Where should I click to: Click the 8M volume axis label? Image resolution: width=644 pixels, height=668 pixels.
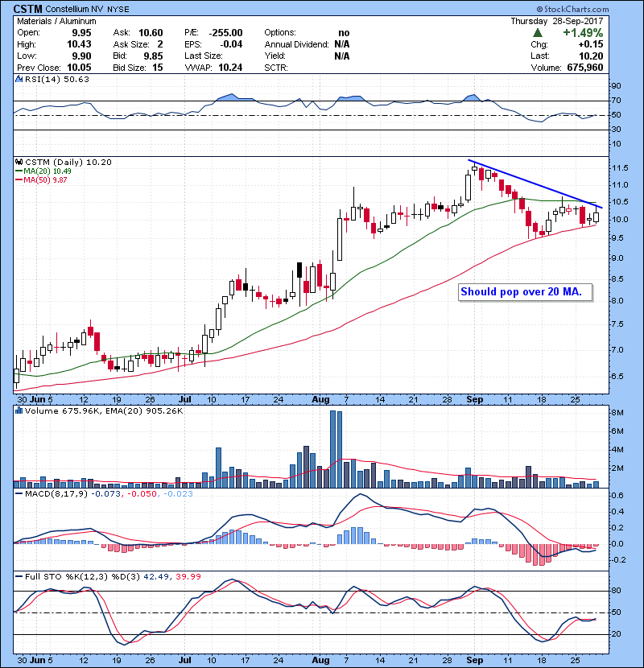[x=617, y=413]
